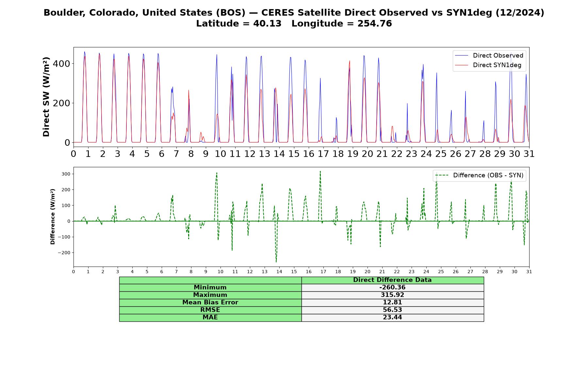This screenshot has height=392, width=588.
Task: Click the RMSE value 56.53 cell
Action: tap(392, 310)
